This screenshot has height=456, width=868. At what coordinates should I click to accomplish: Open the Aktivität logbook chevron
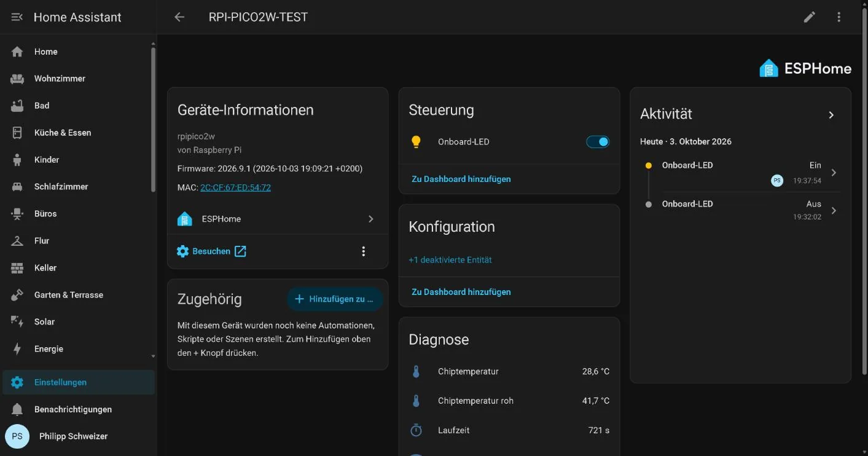(x=831, y=115)
